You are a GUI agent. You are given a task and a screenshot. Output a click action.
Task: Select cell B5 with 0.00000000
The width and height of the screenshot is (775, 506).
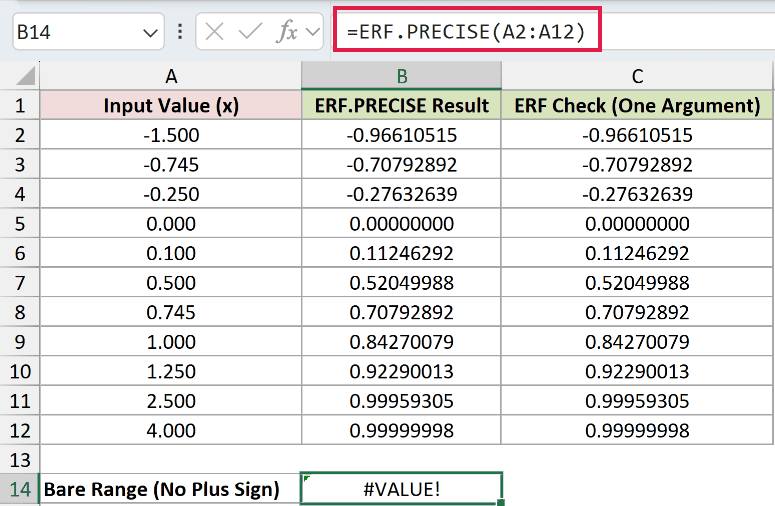401,223
